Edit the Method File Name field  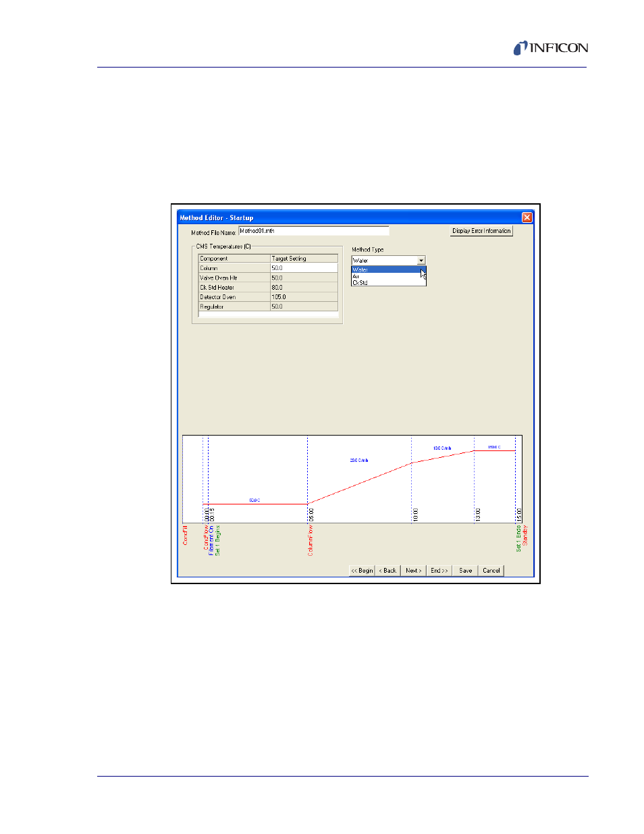(313, 231)
